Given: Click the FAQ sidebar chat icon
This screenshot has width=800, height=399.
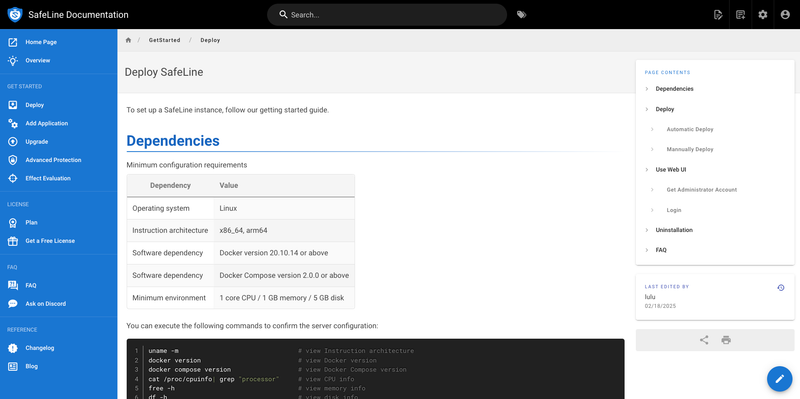Looking at the screenshot, I should click(13, 286).
